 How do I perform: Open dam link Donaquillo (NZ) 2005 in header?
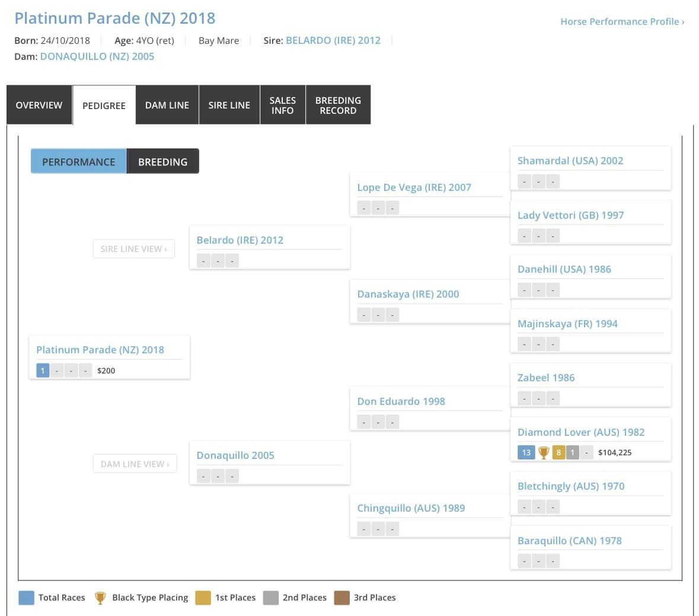click(97, 56)
